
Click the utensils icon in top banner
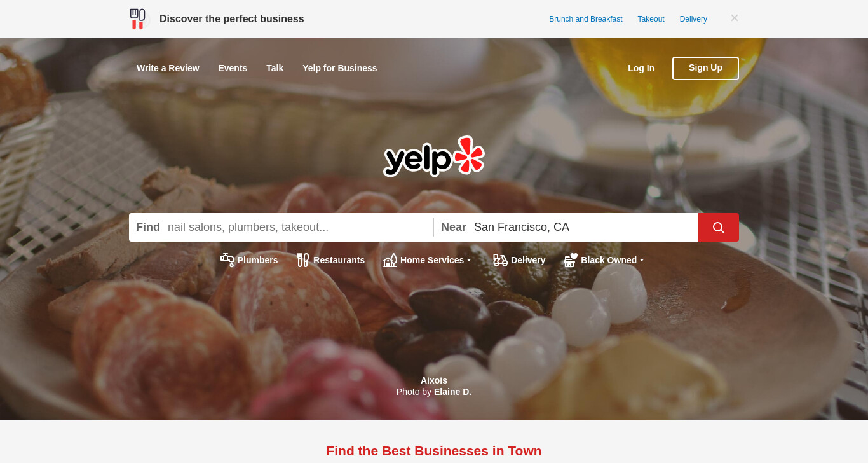pyautogui.click(x=137, y=19)
